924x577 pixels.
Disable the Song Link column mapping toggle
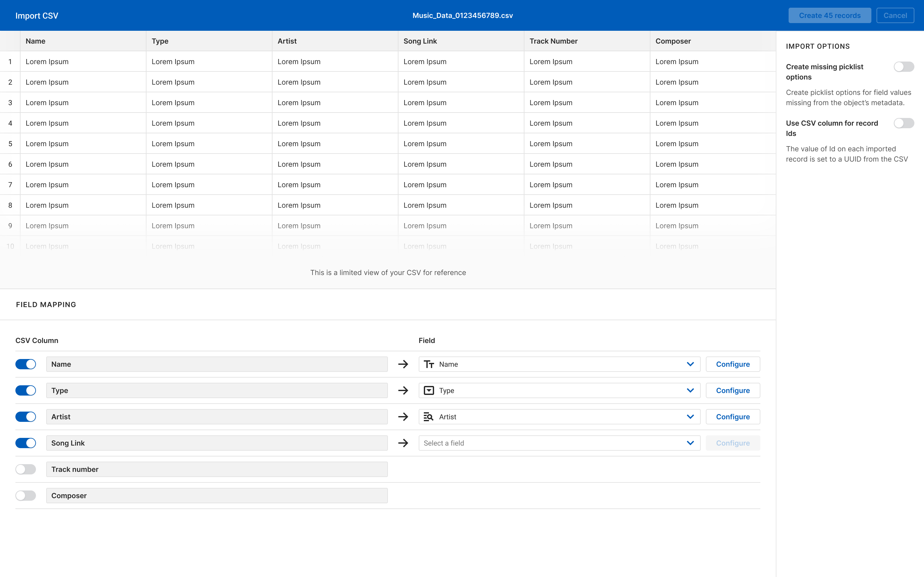26,443
